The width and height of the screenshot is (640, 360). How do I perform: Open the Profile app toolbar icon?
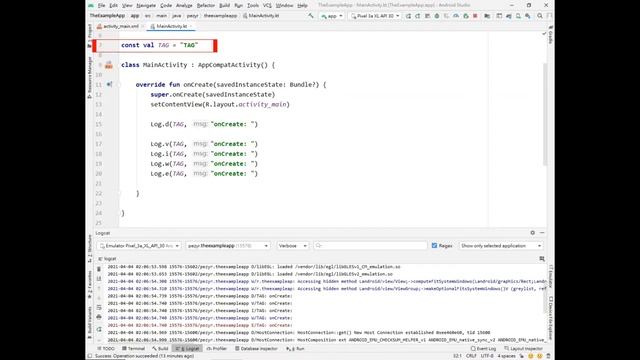[x=456, y=16]
